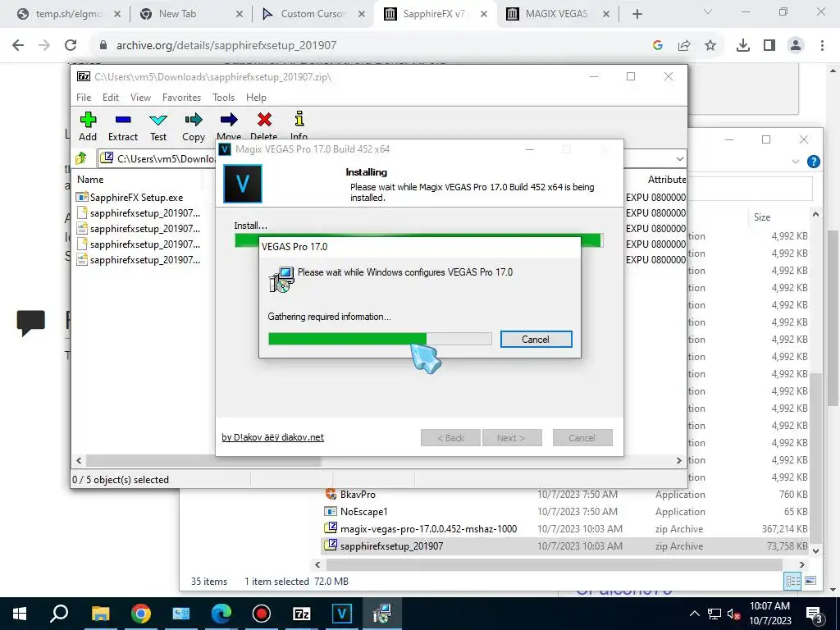This screenshot has width=840, height=630.
Task: Select NoEscape1 in File Explorer
Action: [x=363, y=512]
